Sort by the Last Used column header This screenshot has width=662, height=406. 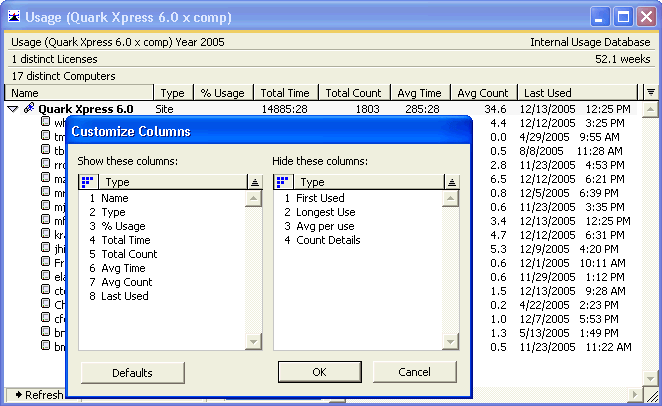578,92
